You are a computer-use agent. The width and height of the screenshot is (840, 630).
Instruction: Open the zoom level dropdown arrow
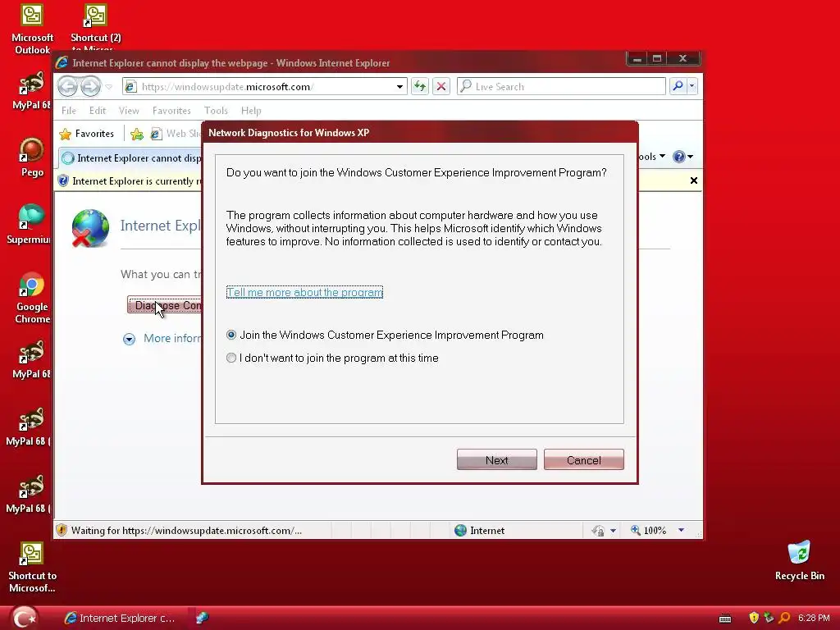(x=682, y=531)
